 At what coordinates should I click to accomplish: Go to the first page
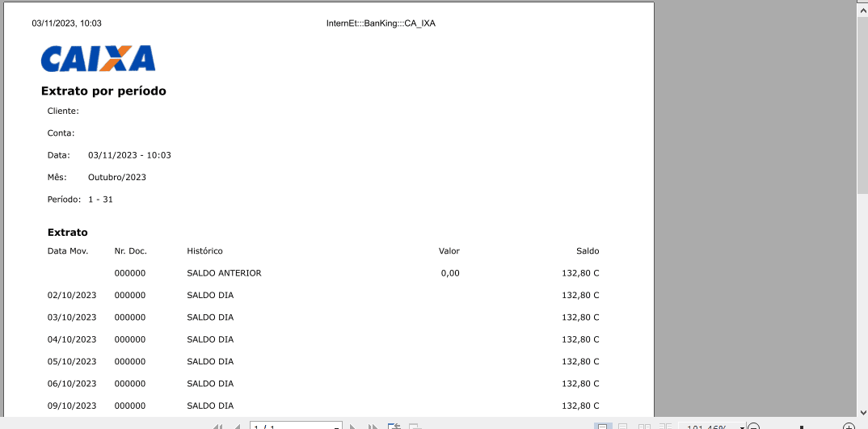(218, 427)
